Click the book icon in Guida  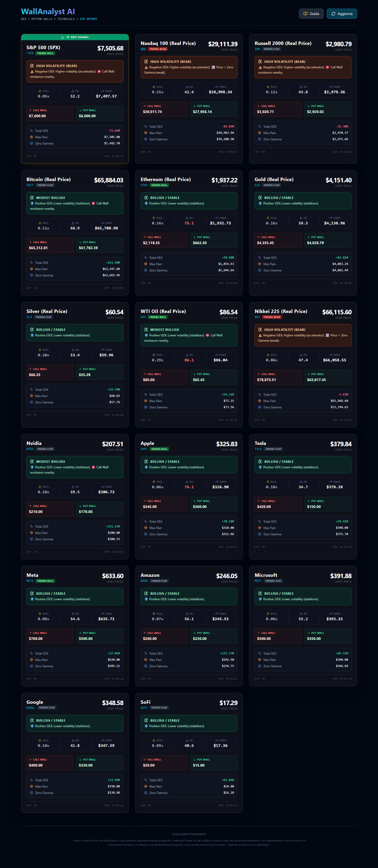tap(305, 14)
